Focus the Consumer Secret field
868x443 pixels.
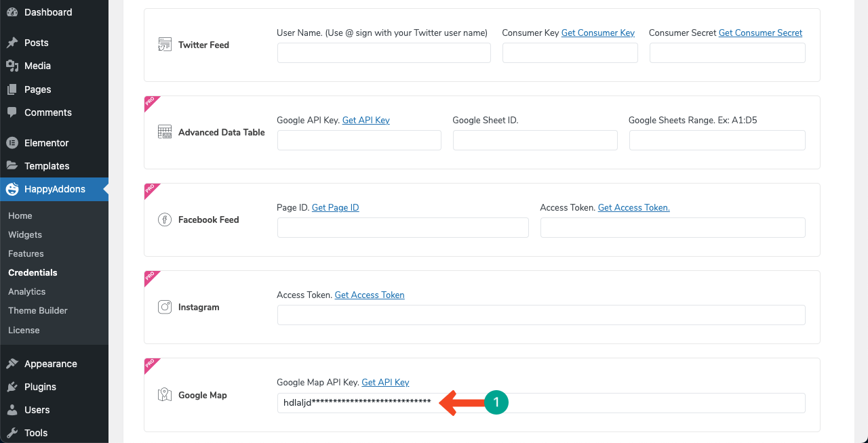tap(728, 53)
